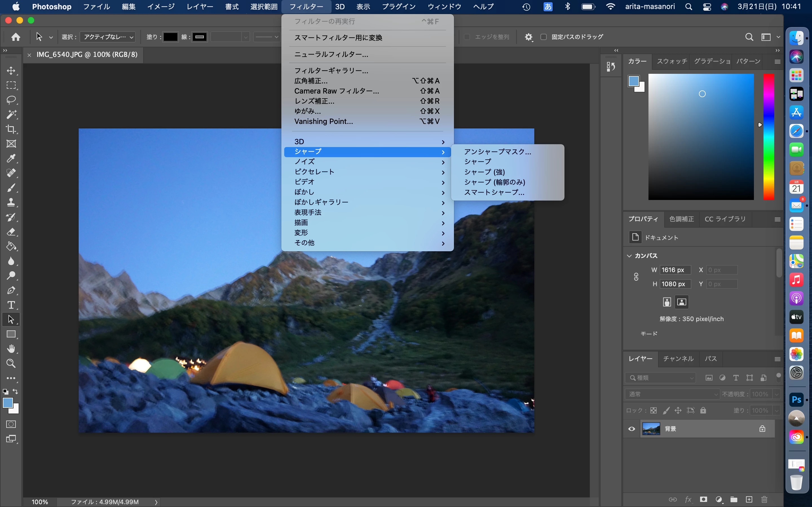Select the Hand tool

pyautogui.click(x=11, y=349)
